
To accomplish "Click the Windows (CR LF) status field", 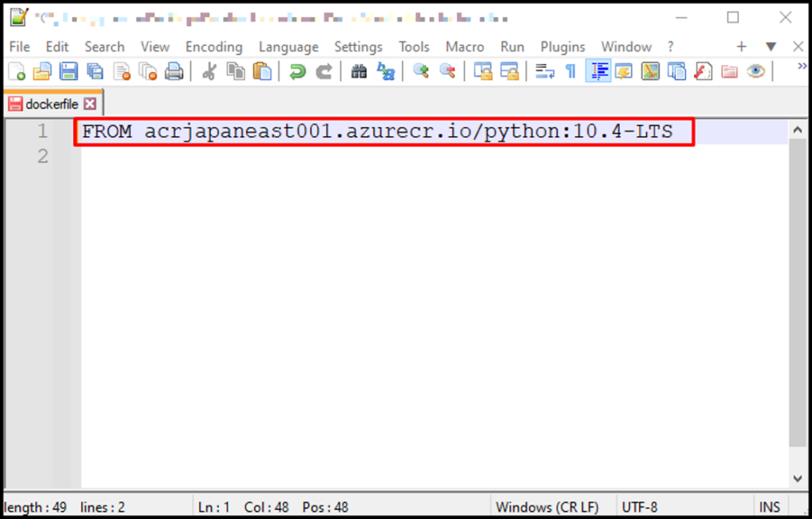I will point(547,507).
